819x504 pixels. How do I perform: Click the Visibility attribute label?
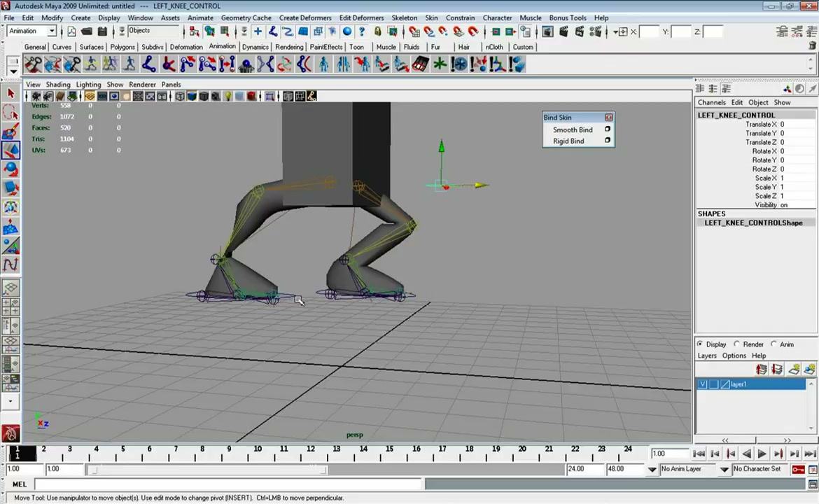tap(765, 204)
